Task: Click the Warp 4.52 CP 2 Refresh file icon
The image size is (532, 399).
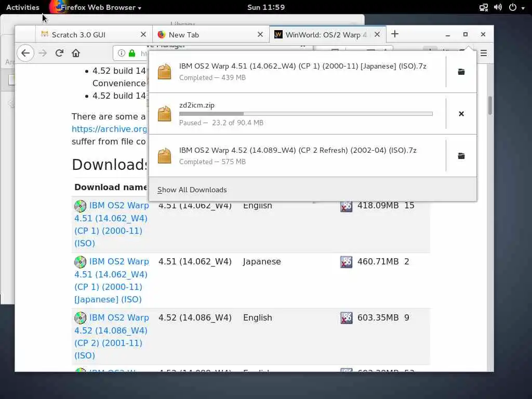Action: click(x=165, y=156)
